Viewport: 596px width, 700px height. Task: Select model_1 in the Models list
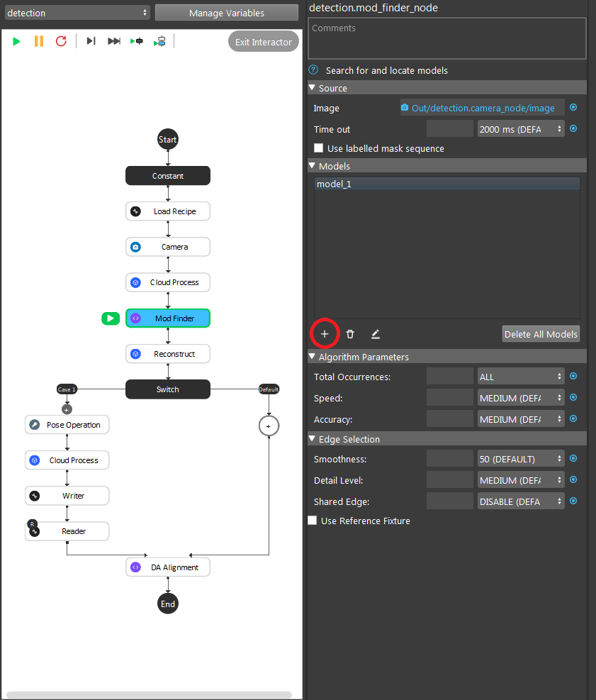(x=447, y=184)
